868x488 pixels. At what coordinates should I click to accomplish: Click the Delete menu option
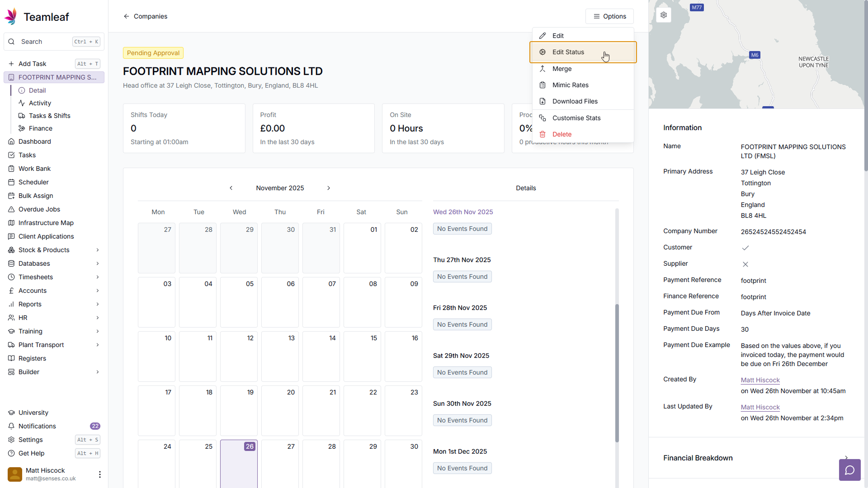[x=561, y=134]
